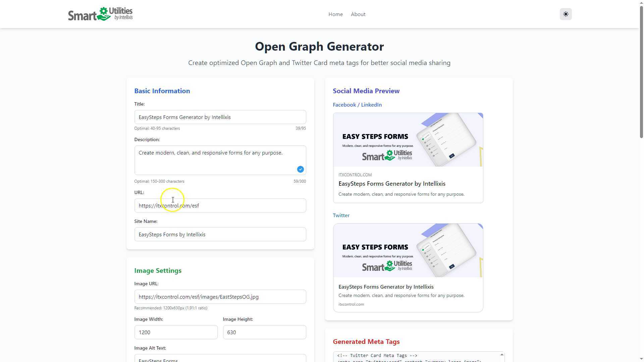Click the Twitter card preview image
The image size is (644, 362).
coord(408,250)
